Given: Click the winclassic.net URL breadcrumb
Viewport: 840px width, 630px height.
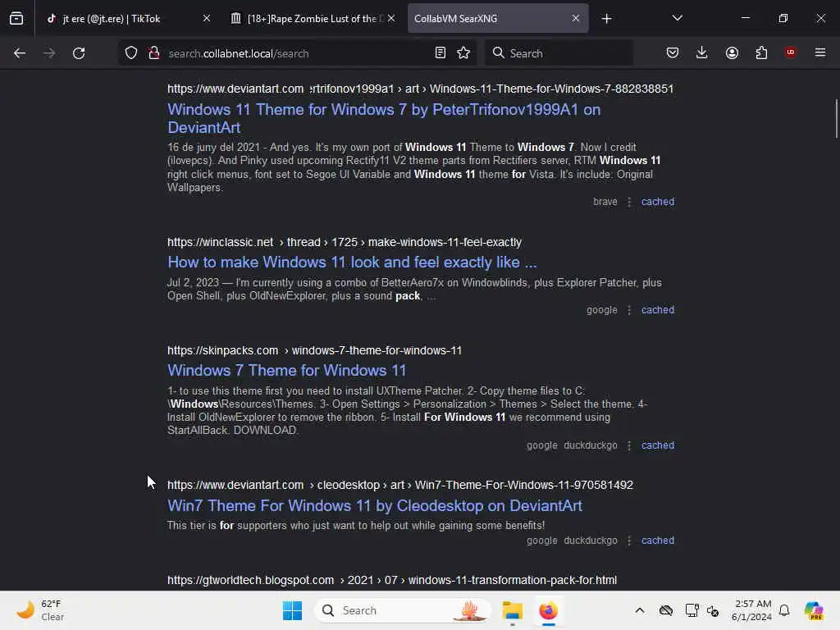Looking at the screenshot, I should tap(344, 242).
